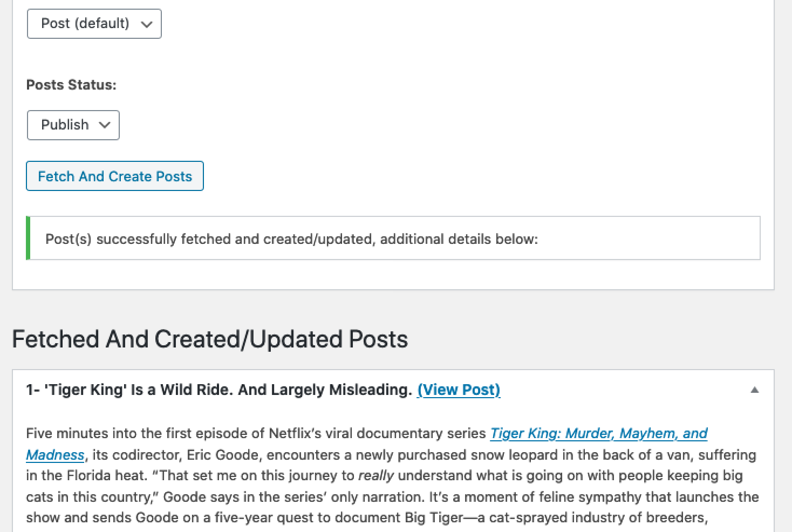Follow the underlined Madness link text
792x532 pixels.
point(55,455)
